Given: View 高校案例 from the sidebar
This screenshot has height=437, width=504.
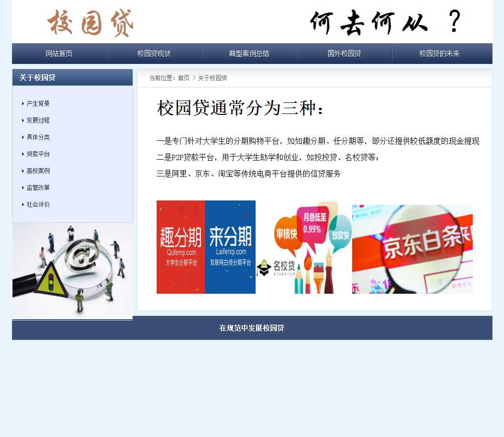Looking at the screenshot, I should [x=38, y=171].
